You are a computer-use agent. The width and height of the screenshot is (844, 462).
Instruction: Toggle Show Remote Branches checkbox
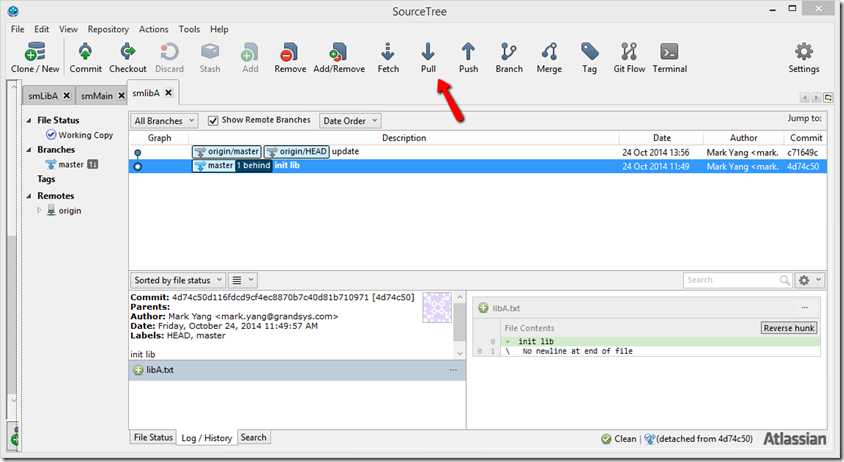click(213, 120)
